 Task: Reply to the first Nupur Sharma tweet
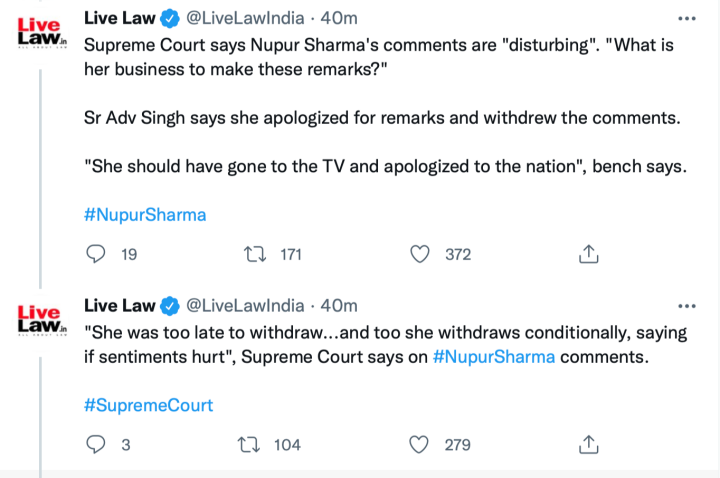97,254
